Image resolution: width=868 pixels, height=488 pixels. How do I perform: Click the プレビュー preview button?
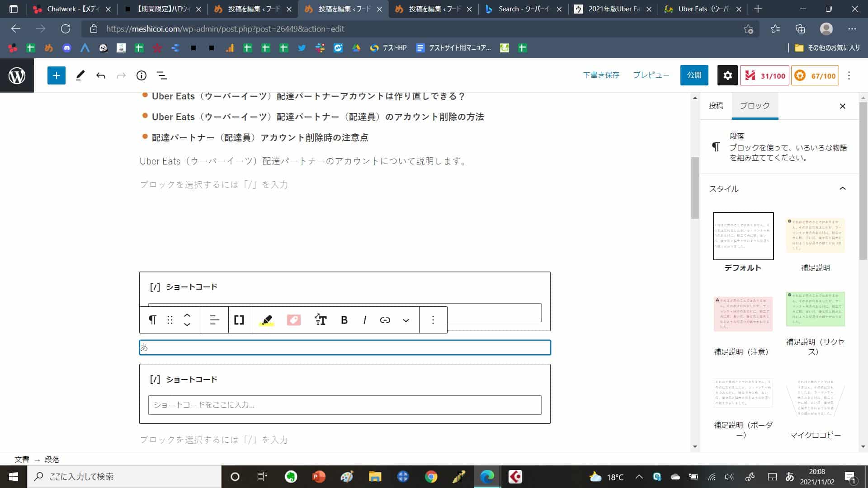coord(651,75)
